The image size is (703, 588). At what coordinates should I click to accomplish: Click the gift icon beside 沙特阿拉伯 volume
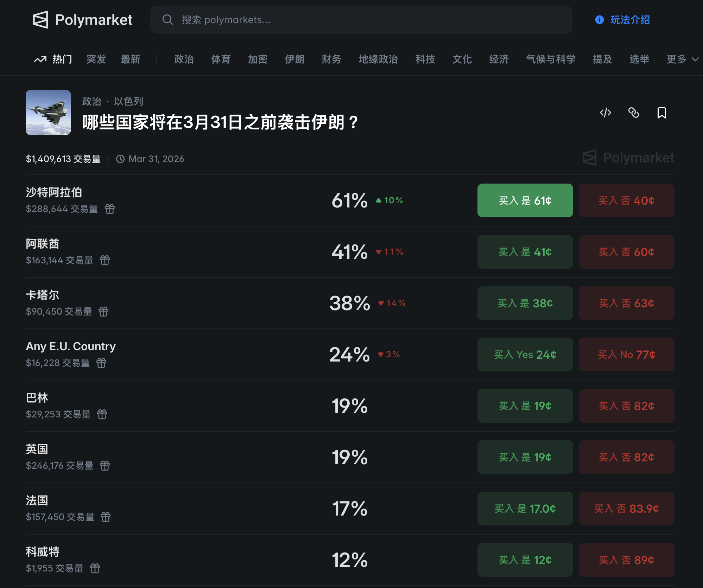click(x=110, y=209)
